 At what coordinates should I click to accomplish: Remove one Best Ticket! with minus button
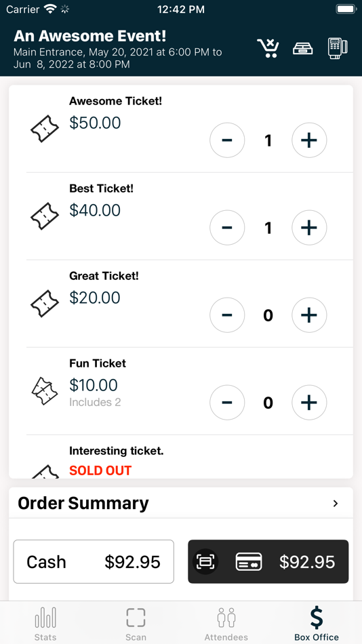227,228
